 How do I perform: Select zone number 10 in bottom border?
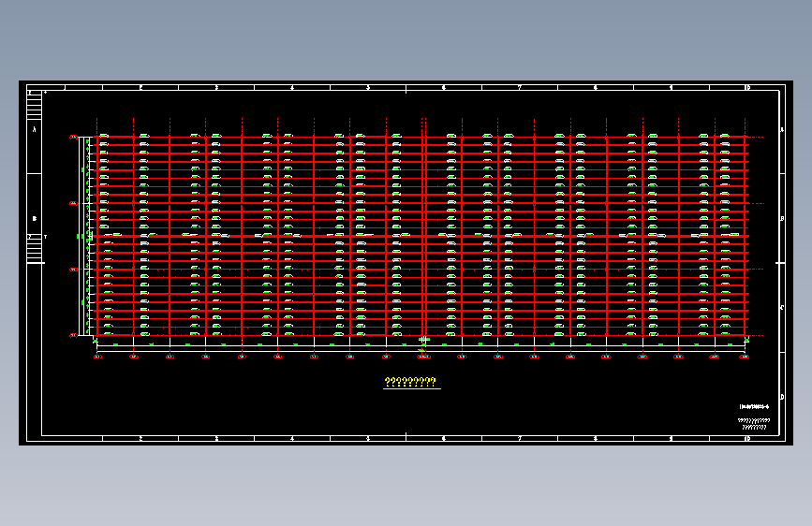(x=746, y=439)
